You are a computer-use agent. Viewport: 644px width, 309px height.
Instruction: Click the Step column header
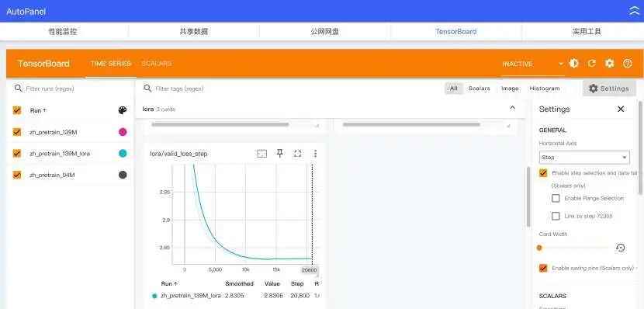[x=297, y=283]
